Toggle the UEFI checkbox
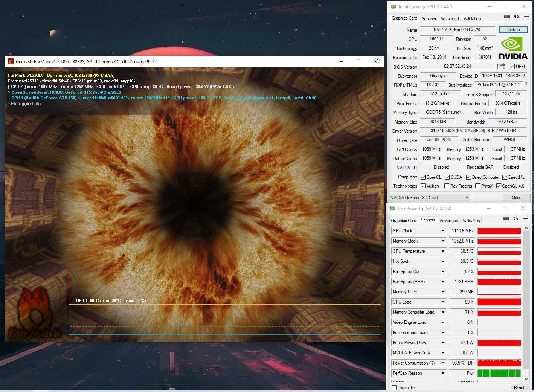The height and width of the screenshot is (392, 534). coord(512,67)
